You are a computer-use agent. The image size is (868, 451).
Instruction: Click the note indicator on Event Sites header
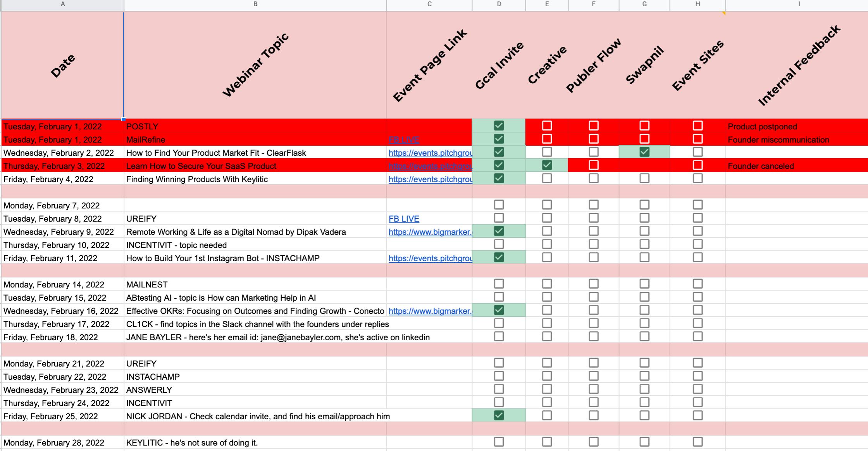[x=723, y=13]
